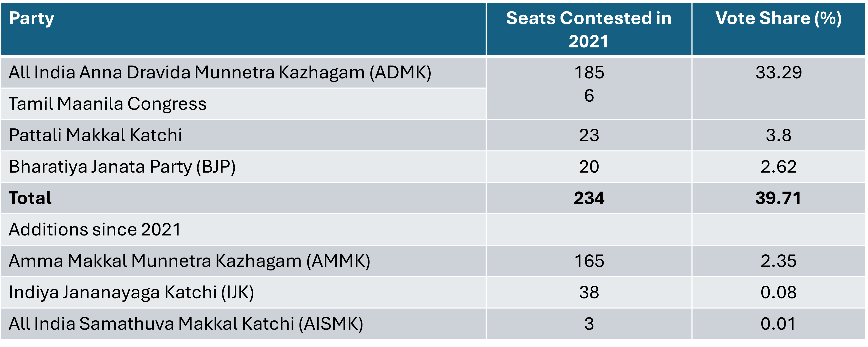Image resolution: width=868 pixels, height=347 pixels.
Task: Click the total vote share 39.71
Action: coord(778,198)
